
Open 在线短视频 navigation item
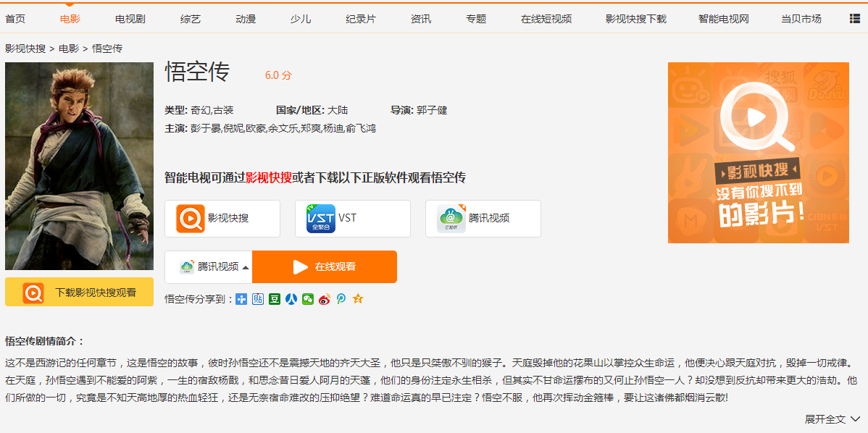[546, 20]
